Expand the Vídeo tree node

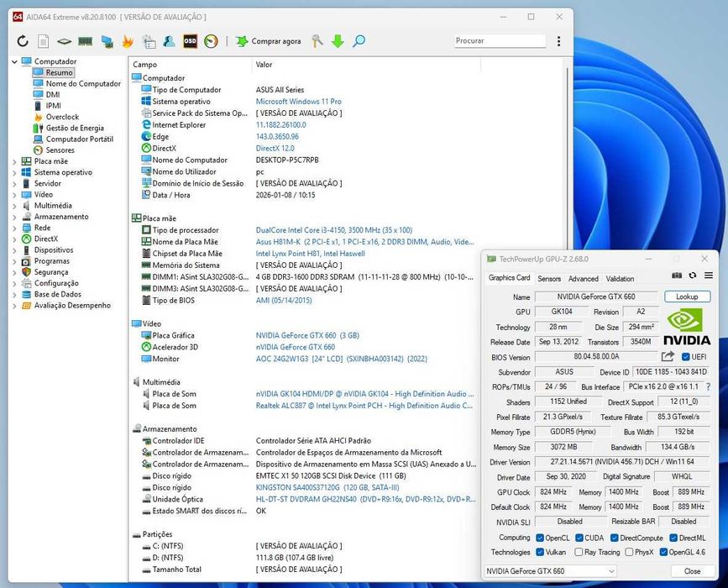coord(14,195)
